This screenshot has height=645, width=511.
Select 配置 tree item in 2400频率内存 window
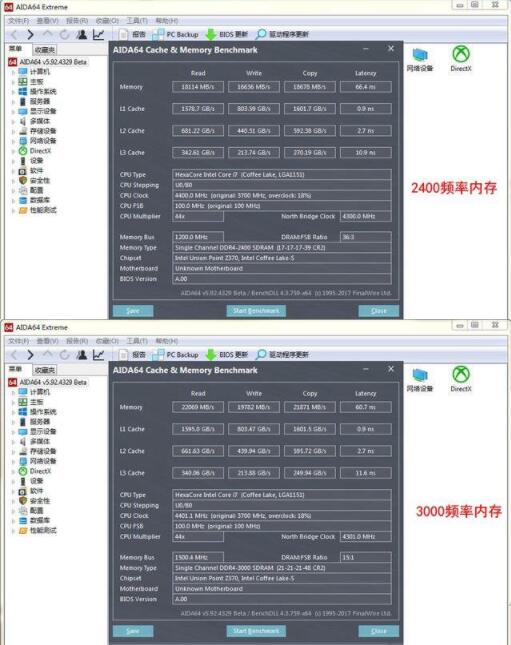click(31, 190)
